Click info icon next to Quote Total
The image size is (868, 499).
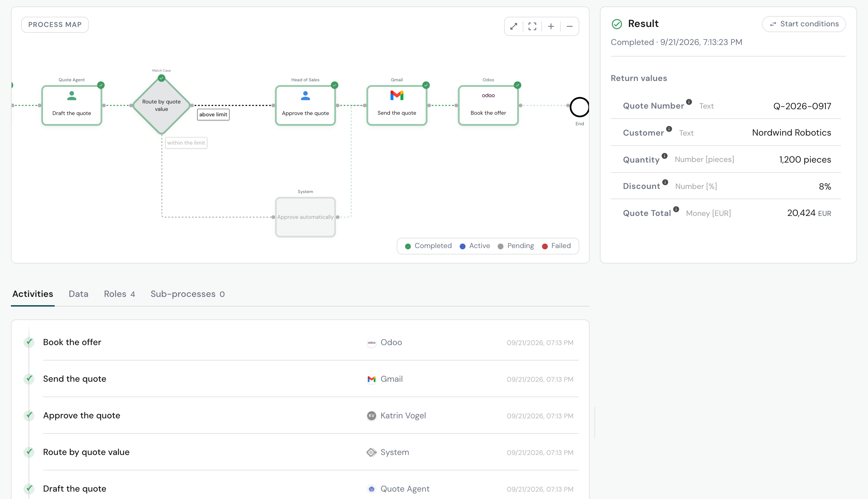676,209
